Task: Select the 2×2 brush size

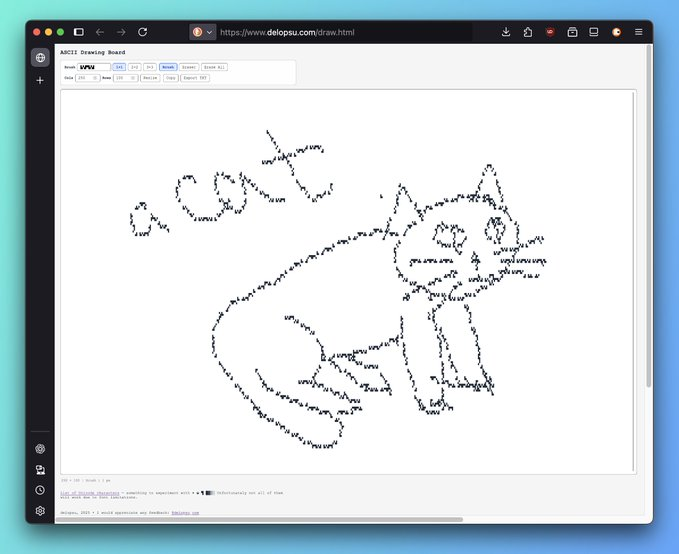Action: coord(134,67)
